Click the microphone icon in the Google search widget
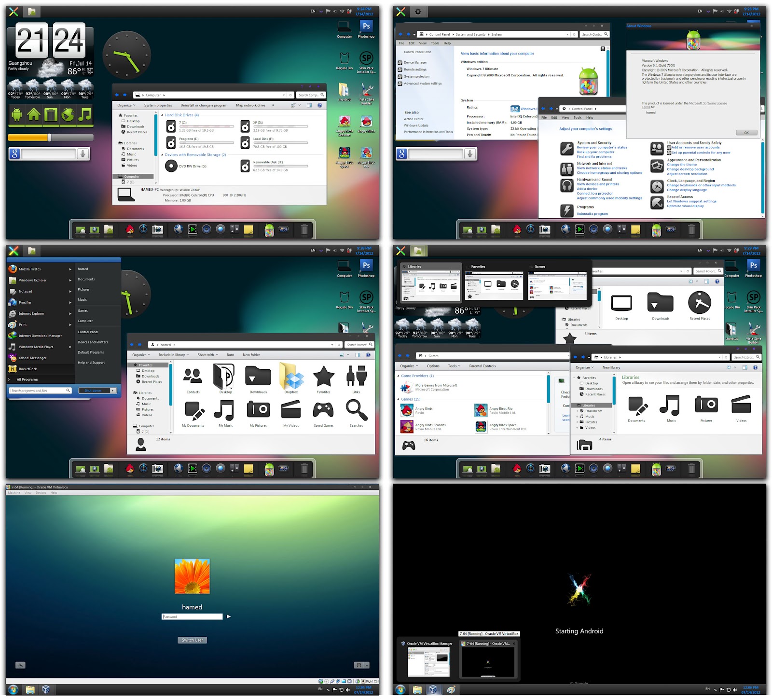This screenshot has width=772, height=700. [x=83, y=154]
